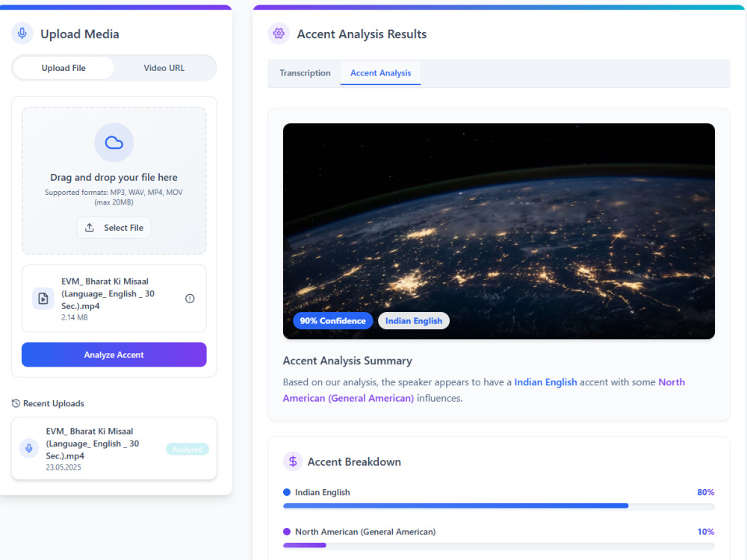This screenshot has height=560, width=747.
Task: Click the microphone icon in recent upload row
Action: pyautogui.click(x=29, y=449)
